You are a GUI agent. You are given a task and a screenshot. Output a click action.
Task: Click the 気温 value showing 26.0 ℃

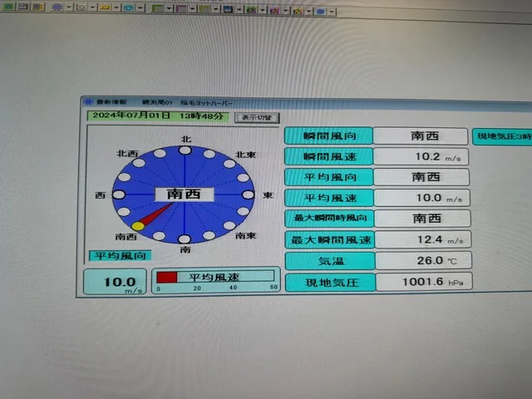421,261
